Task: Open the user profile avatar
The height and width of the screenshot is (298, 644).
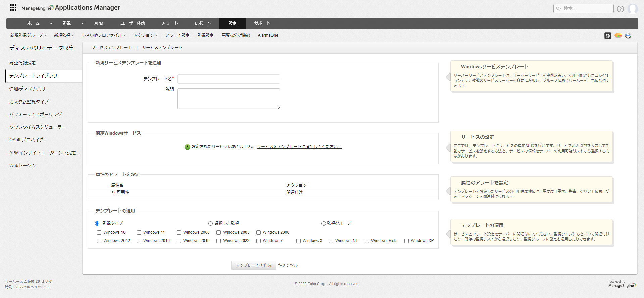Action: tap(633, 9)
